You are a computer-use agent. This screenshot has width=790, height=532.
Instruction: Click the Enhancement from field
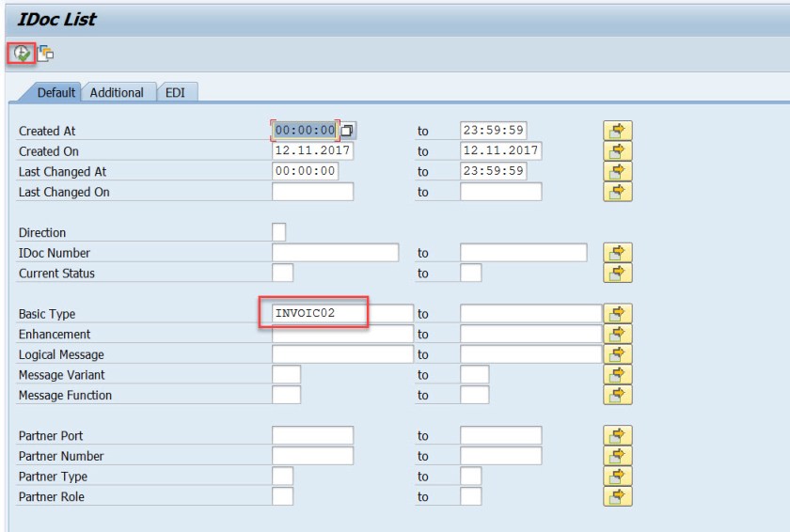[342, 334]
